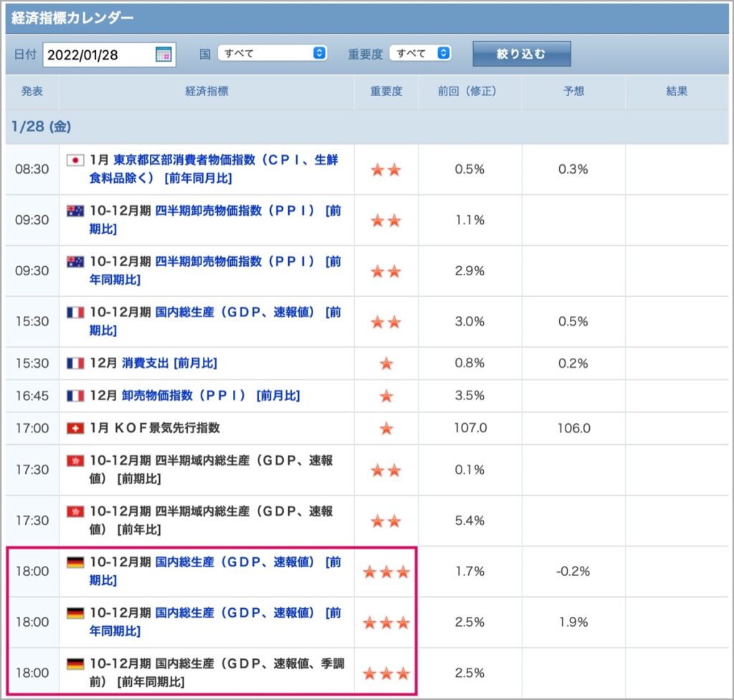734x700 pixels.
Task: Click the 107.0 previous value
Action: click(470, 428)
